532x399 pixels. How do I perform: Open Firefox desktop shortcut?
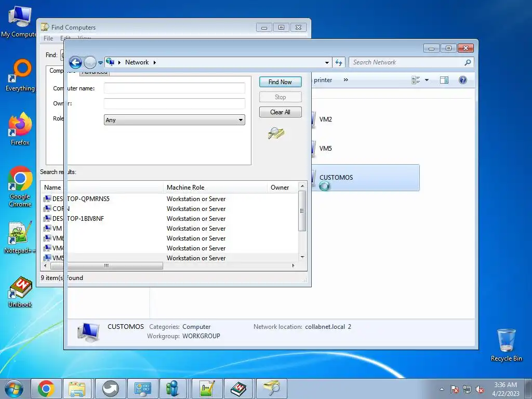[20, 129]
